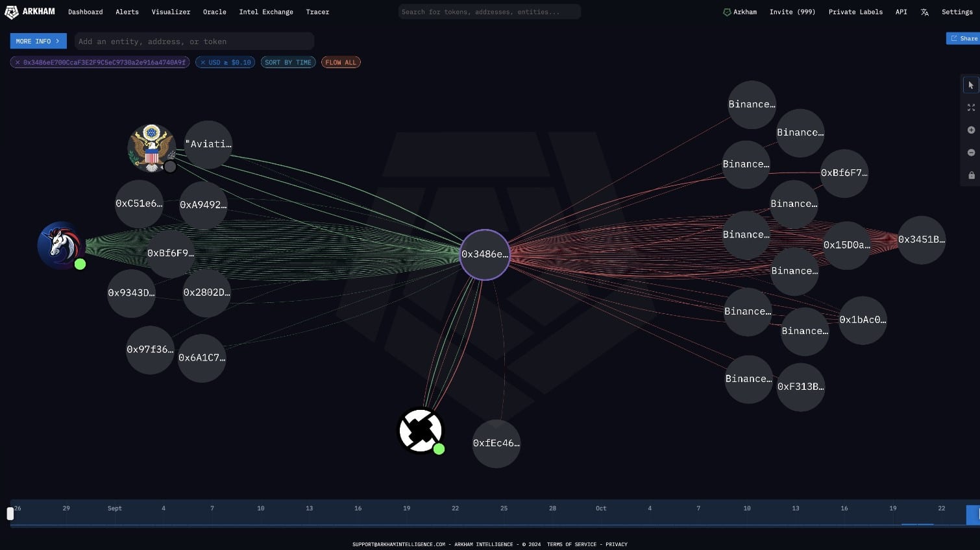This screenshot has height=550, width=980.
Task: Select the 0x15D0a... node
Action: click(847, 245)
